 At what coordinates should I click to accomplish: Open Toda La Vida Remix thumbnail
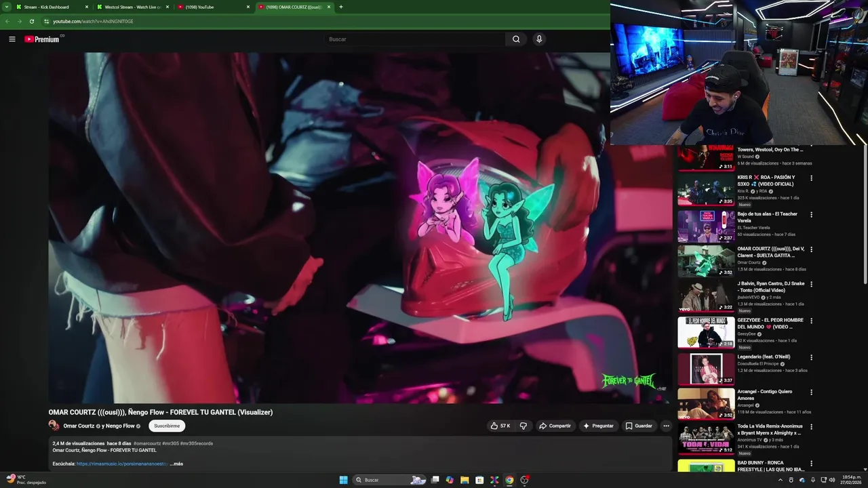point(706,439)
